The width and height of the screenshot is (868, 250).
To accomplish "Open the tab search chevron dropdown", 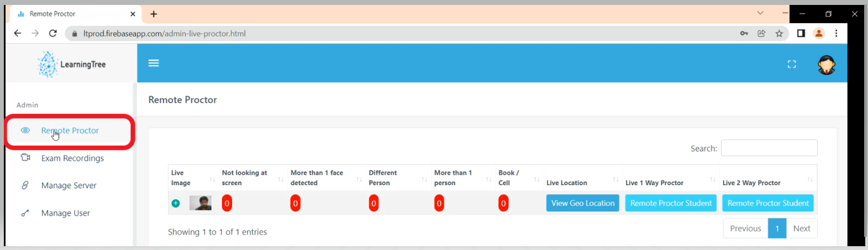I will [760, 13].
